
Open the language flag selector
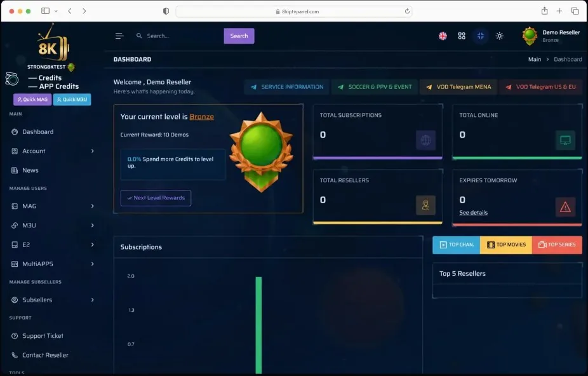443,36
